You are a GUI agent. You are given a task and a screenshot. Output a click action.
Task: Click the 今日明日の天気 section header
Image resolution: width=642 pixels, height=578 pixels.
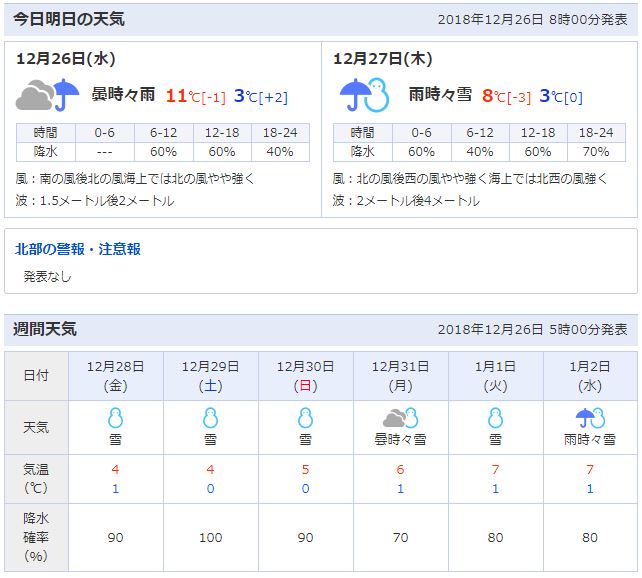pyautogui.click(x=69, y=19)
